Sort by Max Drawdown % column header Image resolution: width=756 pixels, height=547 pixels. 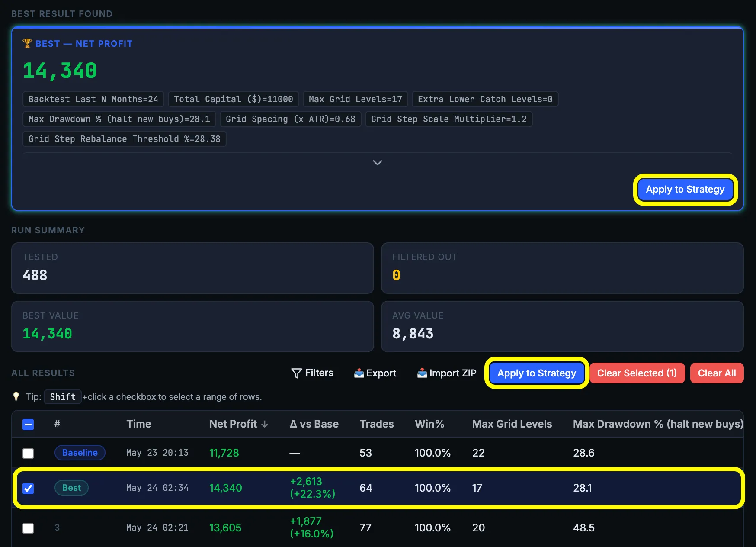point(658,424)
